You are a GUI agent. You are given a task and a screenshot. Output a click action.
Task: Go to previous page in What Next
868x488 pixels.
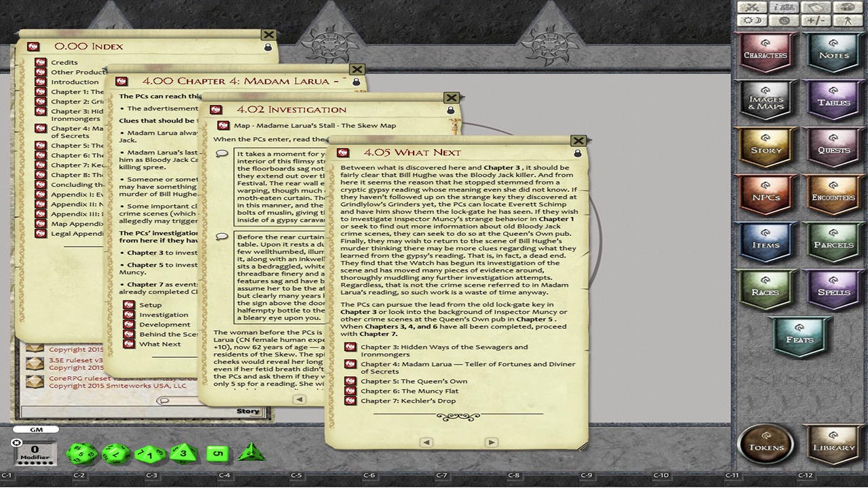click(x=427, y=443)
